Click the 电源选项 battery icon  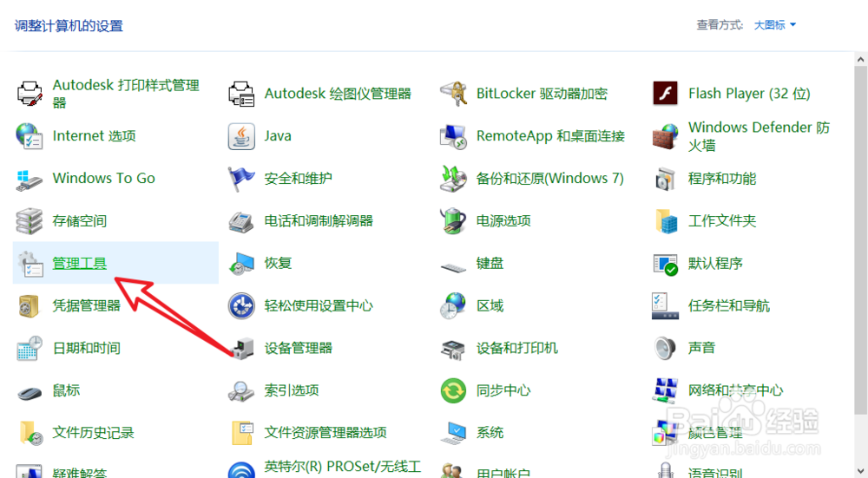point(453,220)
